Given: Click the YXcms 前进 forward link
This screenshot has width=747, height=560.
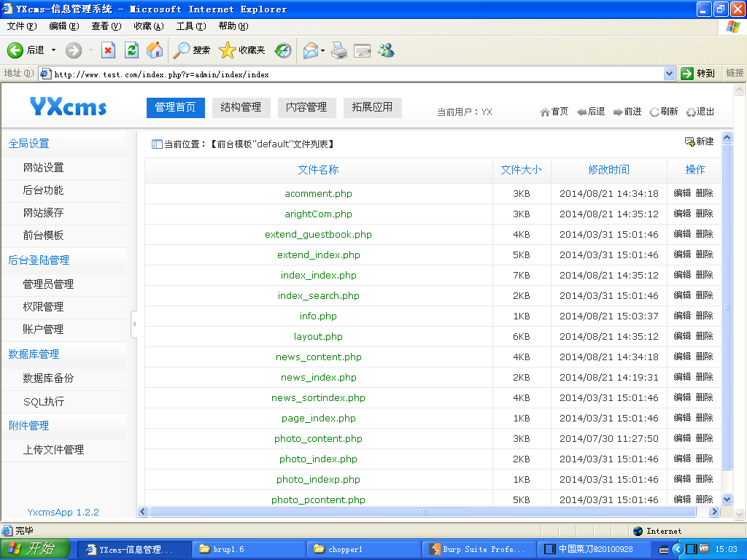Looking at the screenshot, I should pos(627,112).
